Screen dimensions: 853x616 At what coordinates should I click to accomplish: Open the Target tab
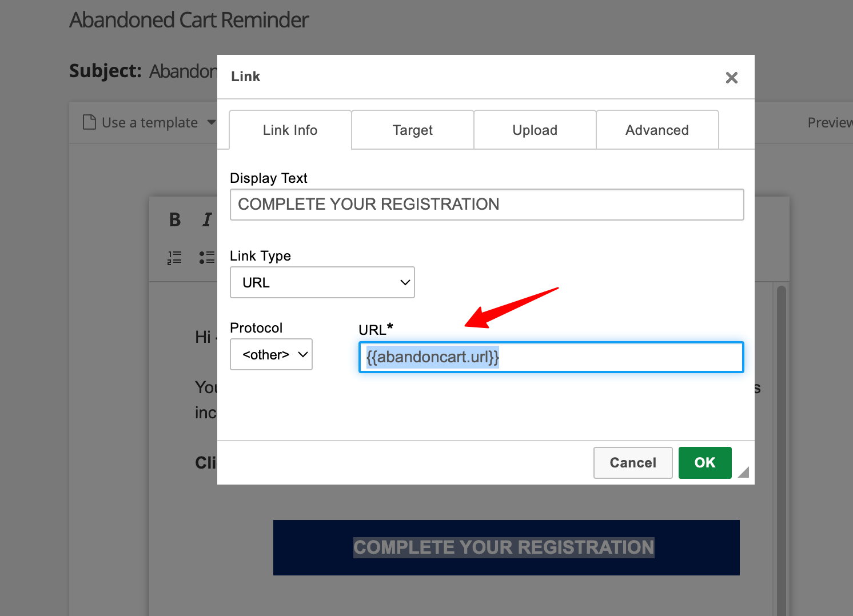click(x=413, y=130)
